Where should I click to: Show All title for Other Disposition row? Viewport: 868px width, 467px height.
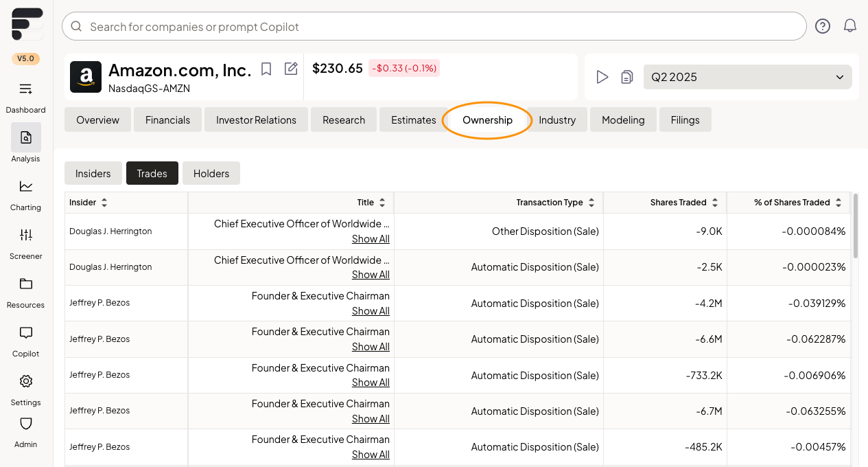(x=371, y=239)
